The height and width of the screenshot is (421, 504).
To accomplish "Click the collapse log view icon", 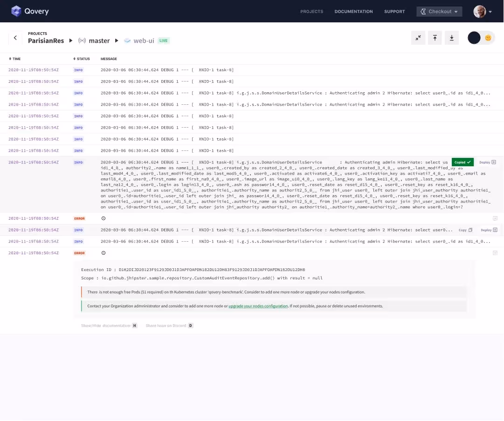I will (418, 38).
